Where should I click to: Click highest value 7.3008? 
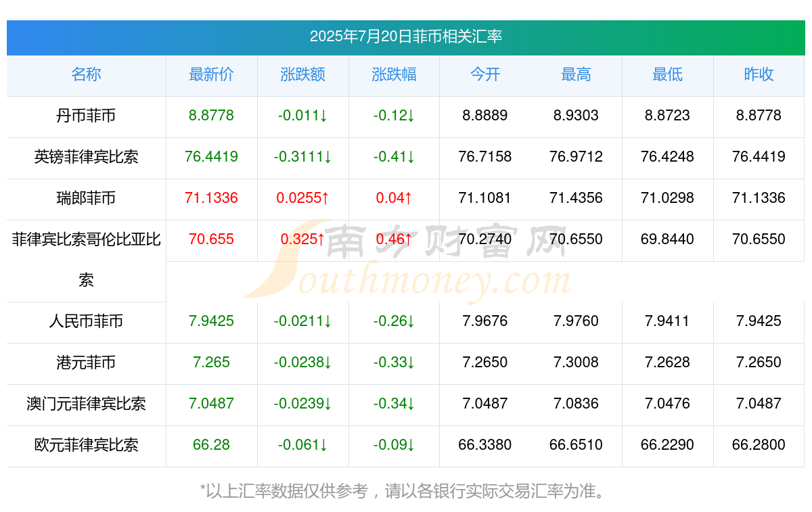[x=576, y=363]
